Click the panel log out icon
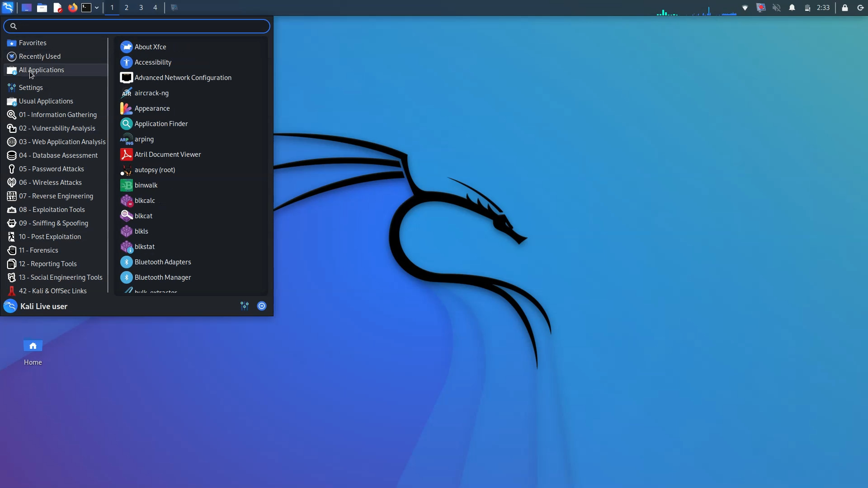 tap(860, 8)
